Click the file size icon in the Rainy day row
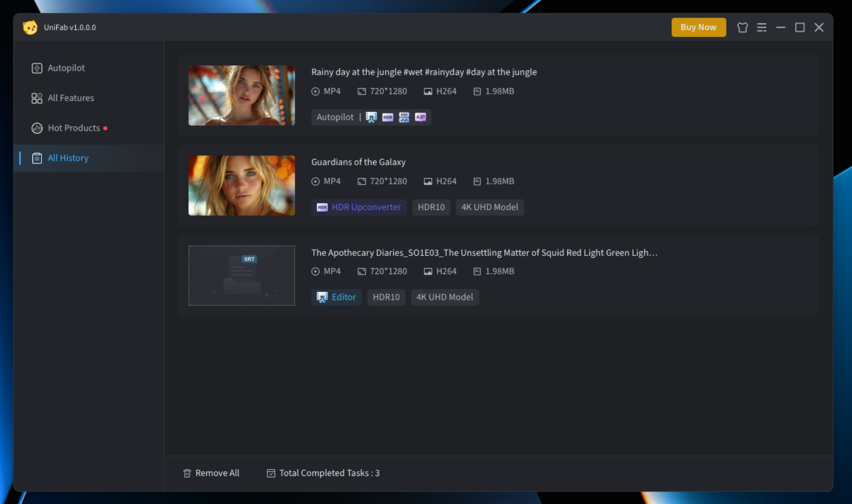 point(477,91)
